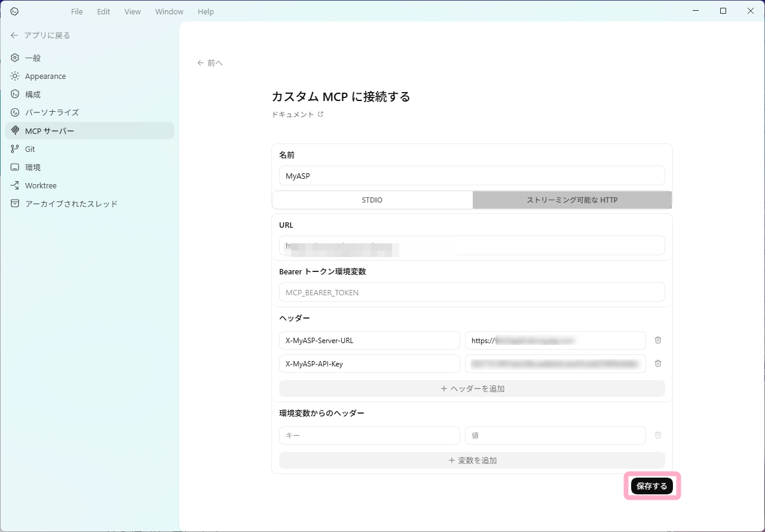Delete the X-MyASP-Server-URL header with trash icon
765x532 pixels.
point(658,340)
